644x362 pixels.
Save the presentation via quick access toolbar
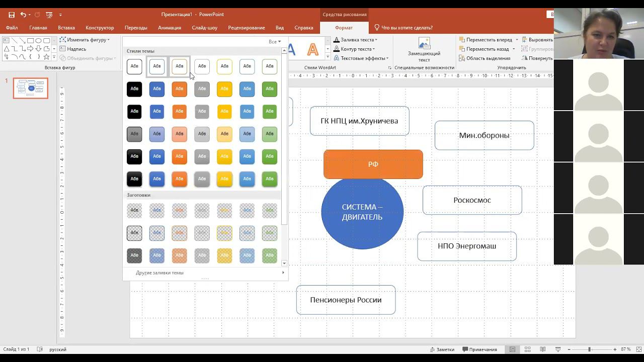click(12, 15)
